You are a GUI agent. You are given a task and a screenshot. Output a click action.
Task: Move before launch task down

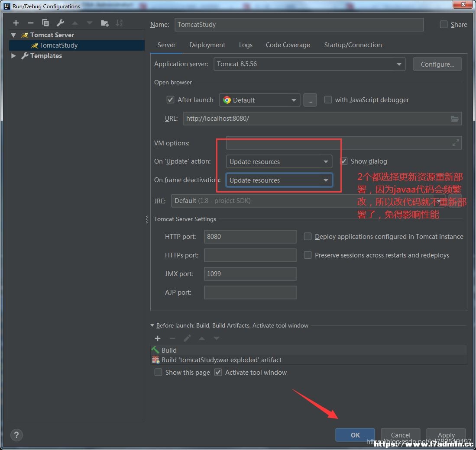(217, 338)
